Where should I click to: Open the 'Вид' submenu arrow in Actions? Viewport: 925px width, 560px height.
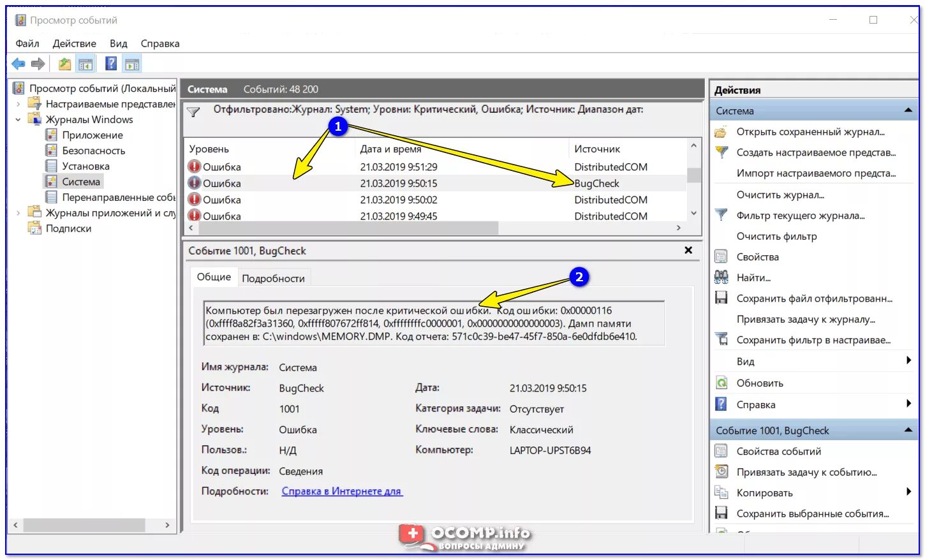[908, 360]
